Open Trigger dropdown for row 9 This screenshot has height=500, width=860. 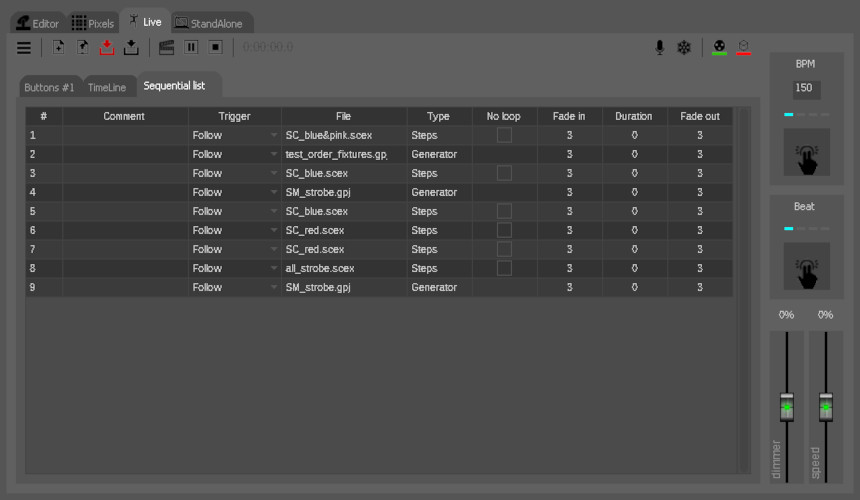[273, 287]
